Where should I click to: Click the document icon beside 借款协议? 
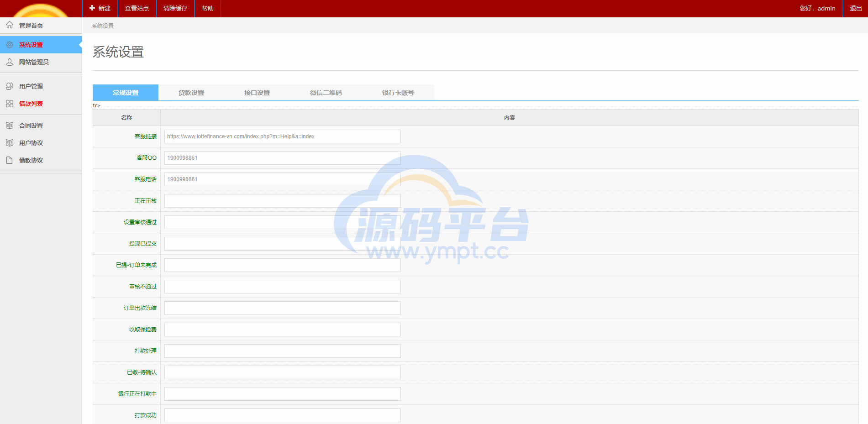point(10,160)
